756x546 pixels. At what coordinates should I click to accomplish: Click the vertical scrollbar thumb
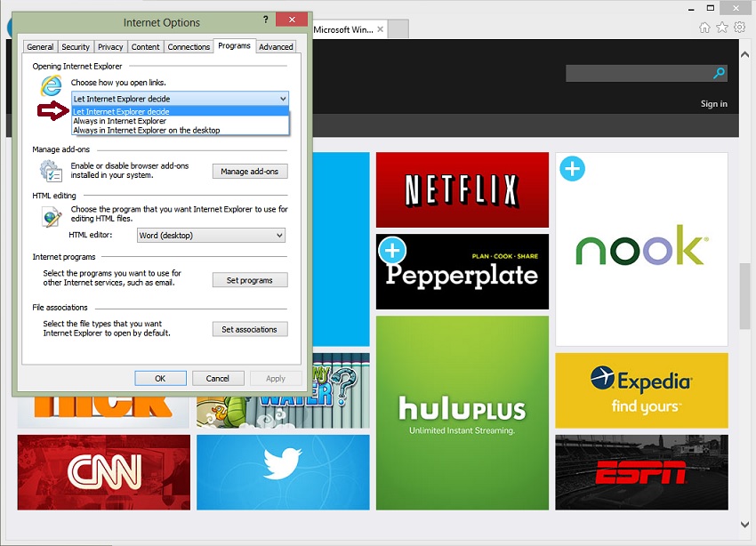coord(745,296)
